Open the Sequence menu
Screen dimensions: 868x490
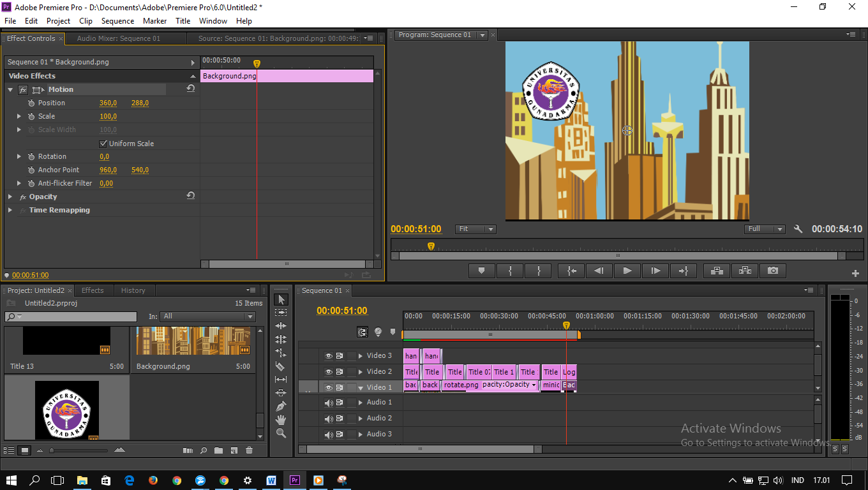pos(117,20)
